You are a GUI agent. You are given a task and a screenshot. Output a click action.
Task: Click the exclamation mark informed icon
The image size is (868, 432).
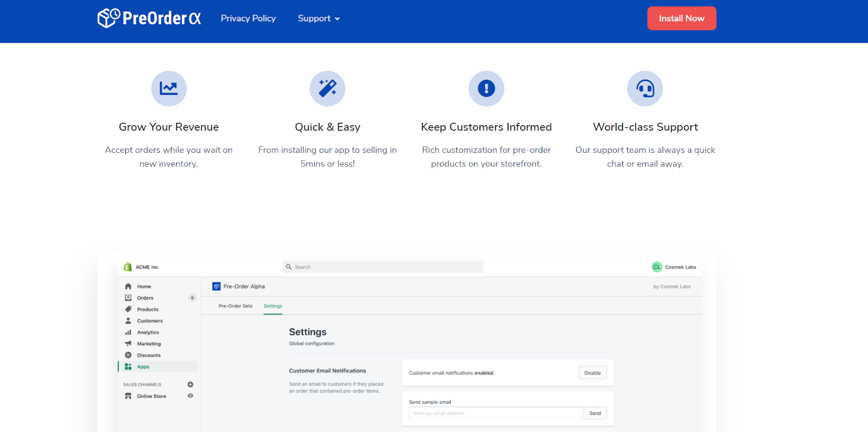click(x=487, y=88)
